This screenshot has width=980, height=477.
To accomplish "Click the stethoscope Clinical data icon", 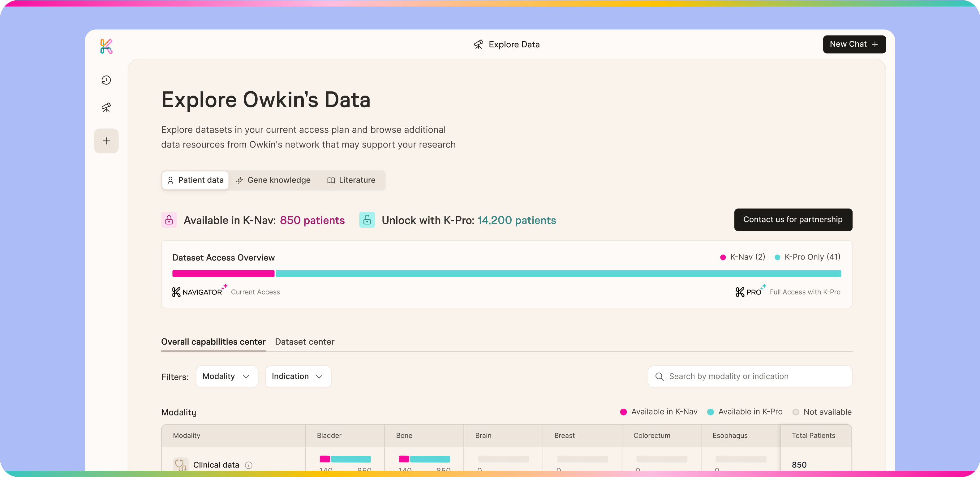I will coord(180,464).
